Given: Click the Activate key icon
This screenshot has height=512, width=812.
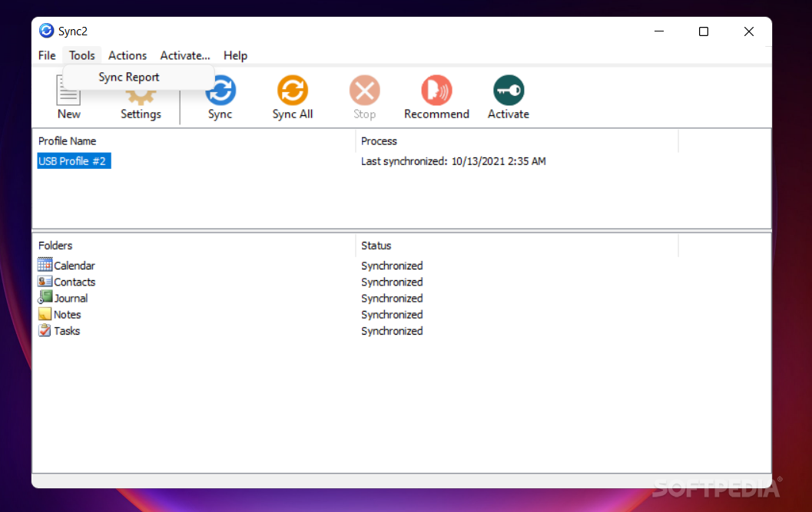Looking at the screenshot, I should tap(509, 90).
